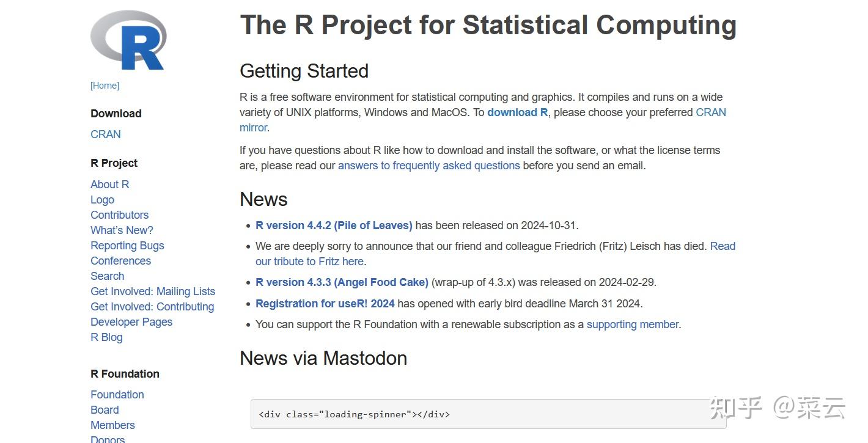Open R version 4.4.2 (Pile of Leaves)
Image resolution: width=868 pixels, height=443 pixels.
tap(334, 225)
